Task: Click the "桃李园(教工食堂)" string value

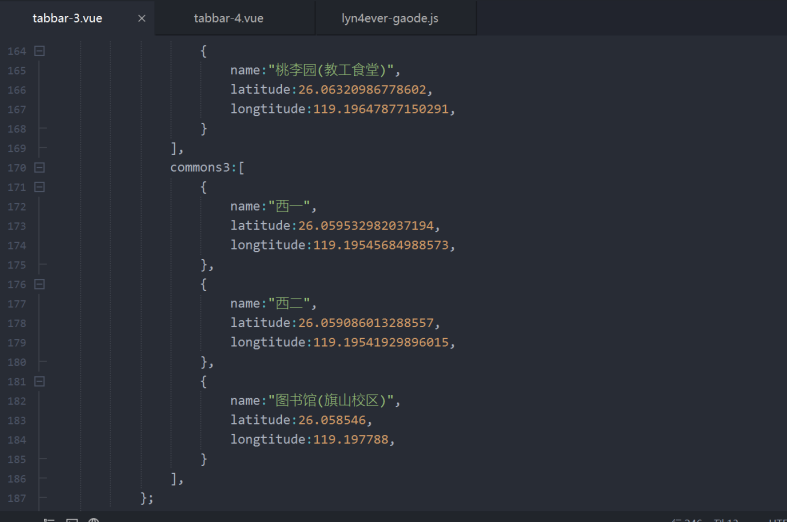Action: pos(331,70)
